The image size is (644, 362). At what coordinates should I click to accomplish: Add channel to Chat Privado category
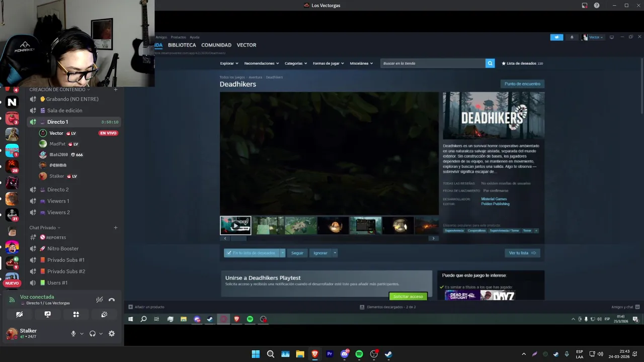click(x=115, y=228)
